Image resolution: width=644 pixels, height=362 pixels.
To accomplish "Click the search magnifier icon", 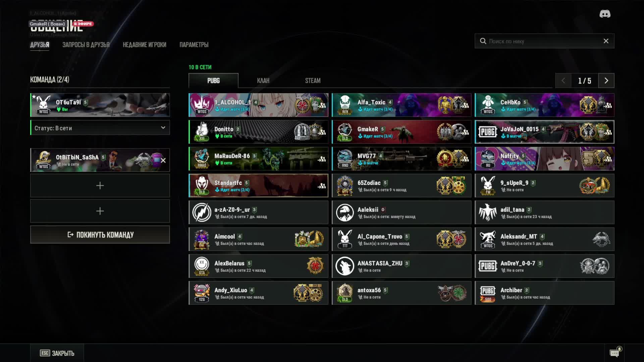I will coord(483,41).
